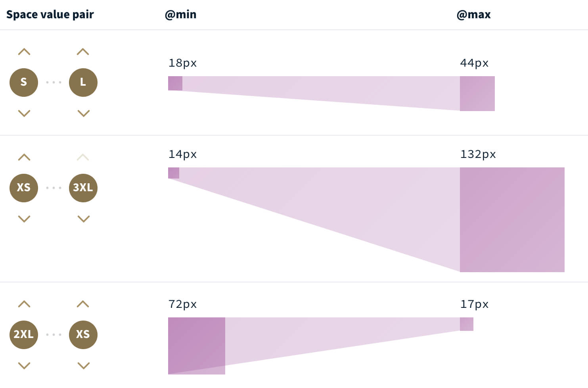
Task: Click down chevron below 3XL badge
Action: [83, 219]
